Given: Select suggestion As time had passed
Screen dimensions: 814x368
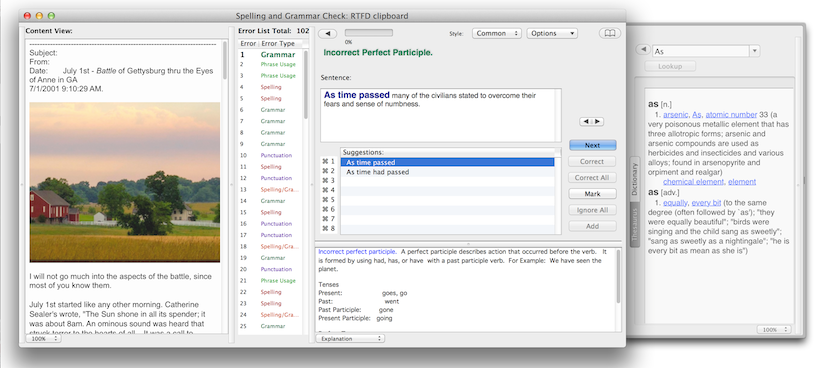Looking at the screenshot, I should (378, 172).
